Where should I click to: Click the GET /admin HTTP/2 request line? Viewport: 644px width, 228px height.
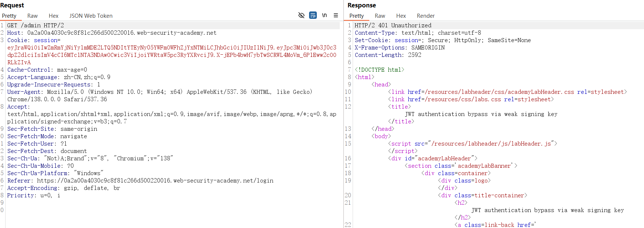(x=35, y=25)
